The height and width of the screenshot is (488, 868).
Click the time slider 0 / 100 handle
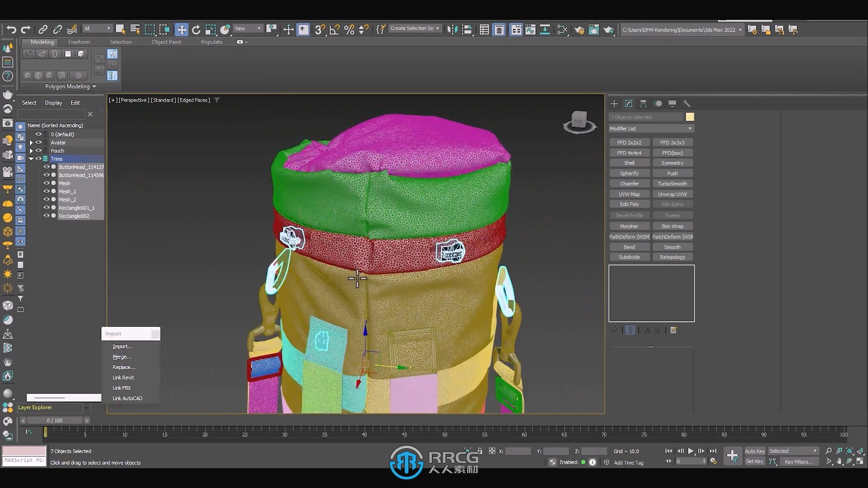coord(55,421)
